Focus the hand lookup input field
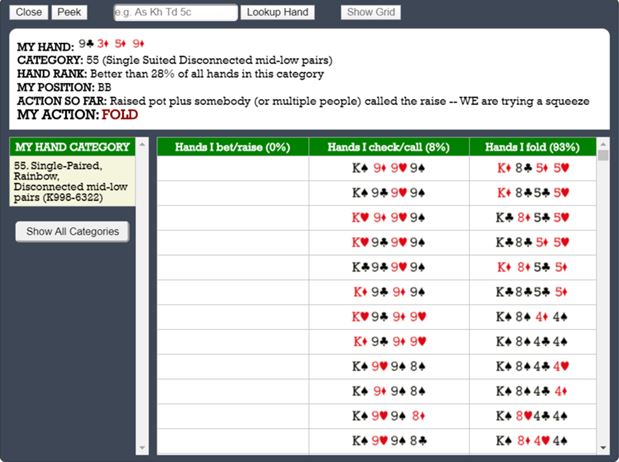 [176, 12]
